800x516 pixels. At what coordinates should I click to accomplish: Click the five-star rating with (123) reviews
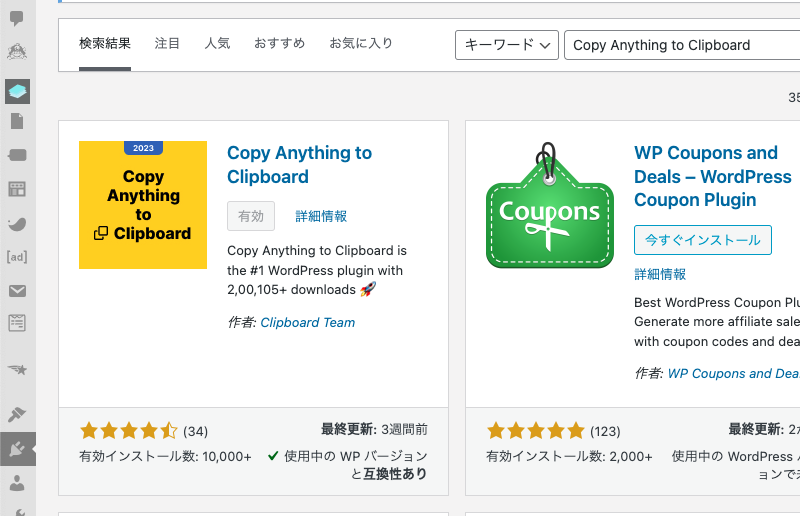[x=553, y=431]
